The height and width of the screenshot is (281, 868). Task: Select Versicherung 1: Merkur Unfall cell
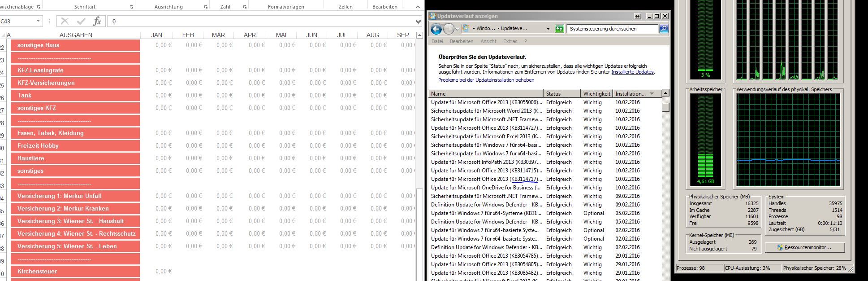click(75, 196)
